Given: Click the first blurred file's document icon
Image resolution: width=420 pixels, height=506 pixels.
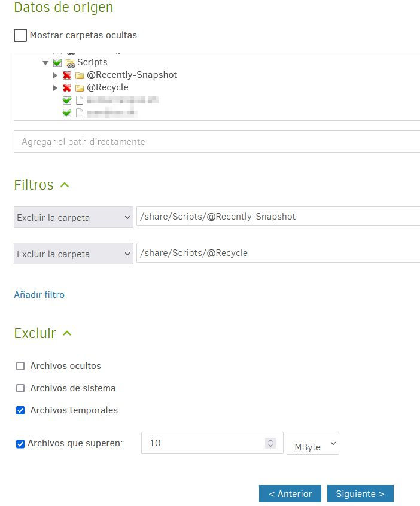Looking at the screenshot, I should (80, 100).
